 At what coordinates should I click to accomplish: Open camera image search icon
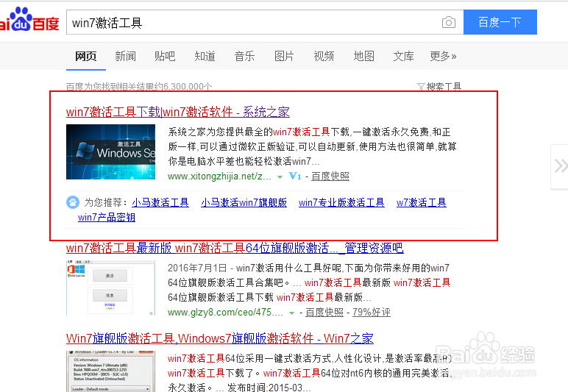(449, 23)
